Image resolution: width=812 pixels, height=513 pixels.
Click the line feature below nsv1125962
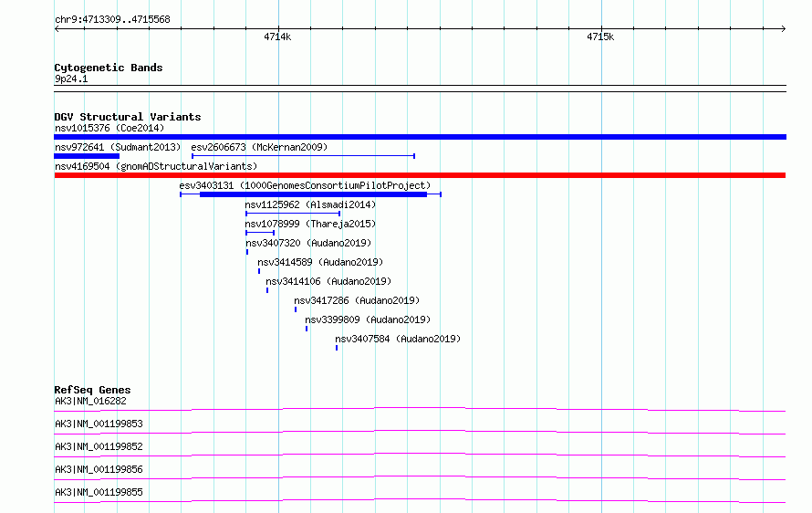click(x=293, y=214)
